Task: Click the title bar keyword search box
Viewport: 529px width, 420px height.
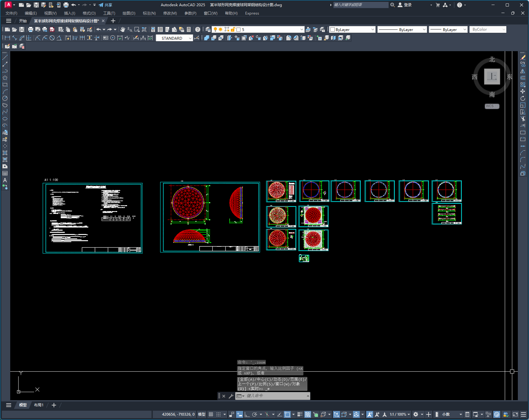Action: [x=361, y=5]
